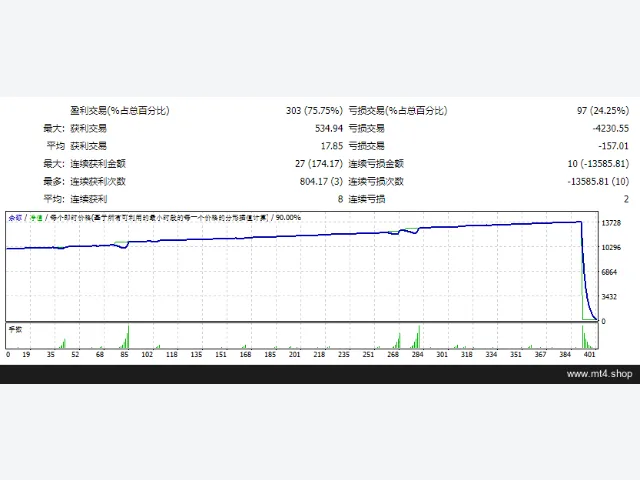Click the x-axis tick label 401
This screenshot has height=480, width=640.
click(589, 355)
